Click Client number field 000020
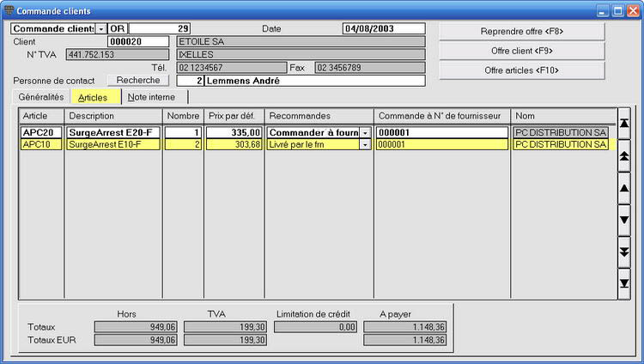 coord(138,41)
